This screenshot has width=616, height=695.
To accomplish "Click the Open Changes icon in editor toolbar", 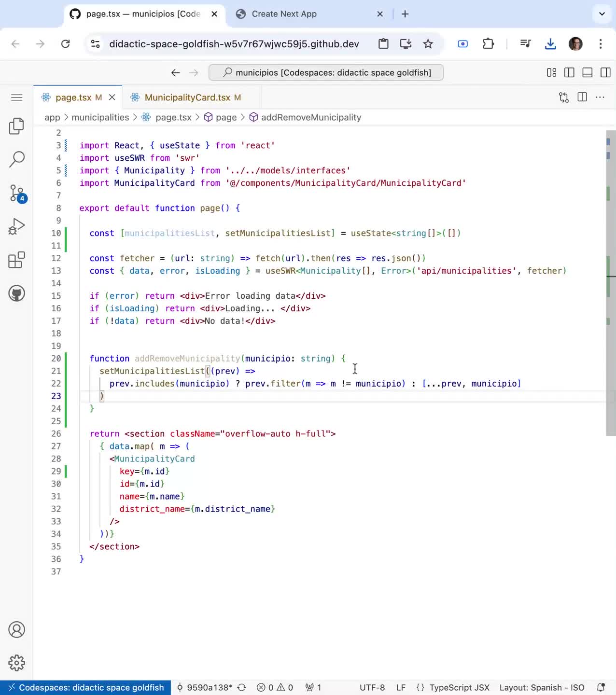I will pos(564,97).
